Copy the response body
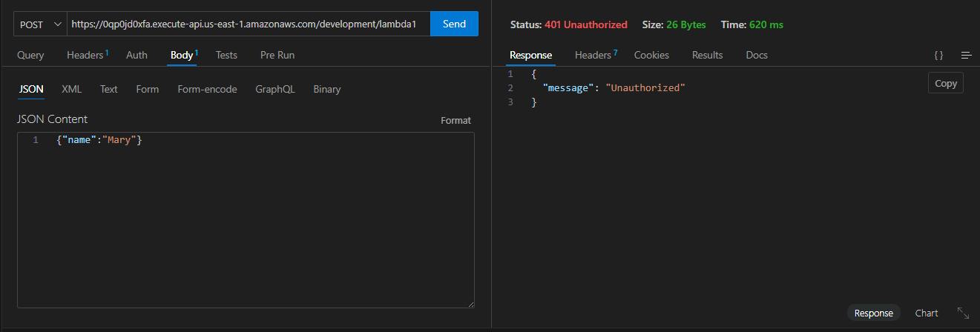The width and height of the screenshot is (980, 332). (x=946, y=83)
